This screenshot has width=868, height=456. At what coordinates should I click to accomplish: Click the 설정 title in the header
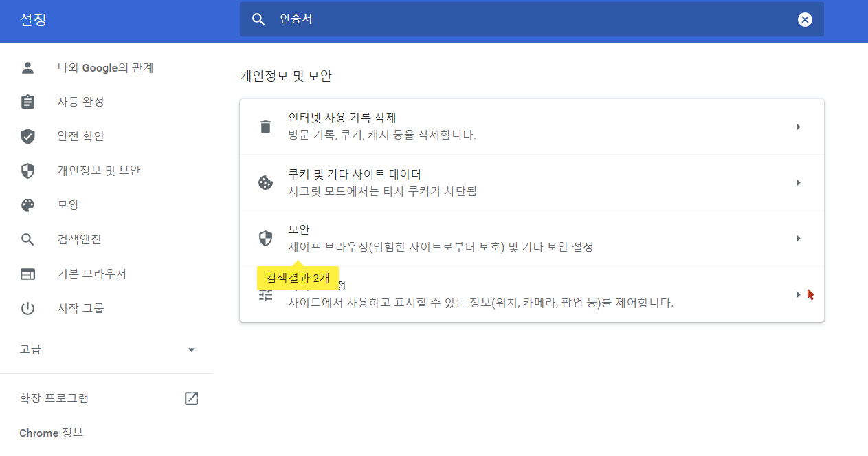(33, 20)
